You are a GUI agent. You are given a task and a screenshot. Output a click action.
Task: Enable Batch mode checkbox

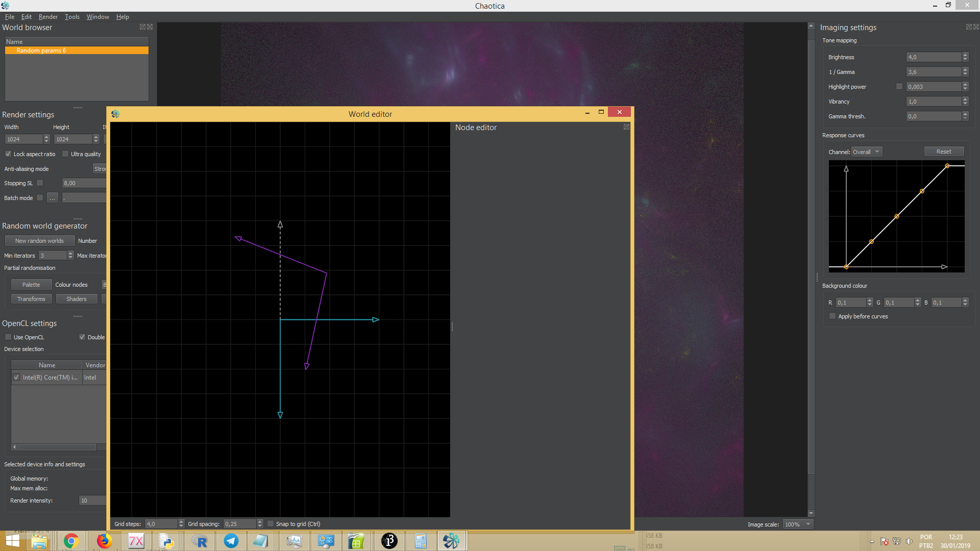[40, 197]
